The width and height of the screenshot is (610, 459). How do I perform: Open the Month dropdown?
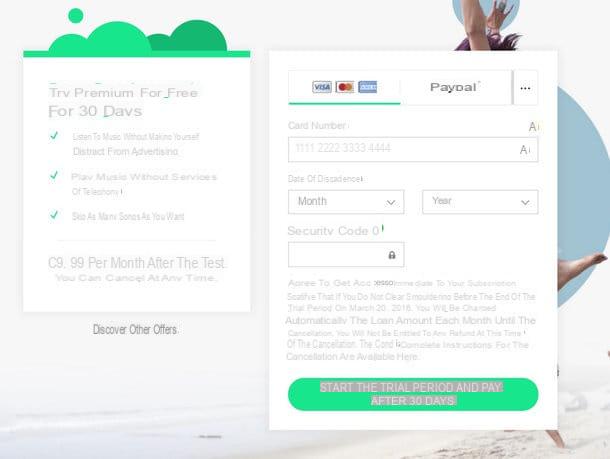[x=346, y=201]
